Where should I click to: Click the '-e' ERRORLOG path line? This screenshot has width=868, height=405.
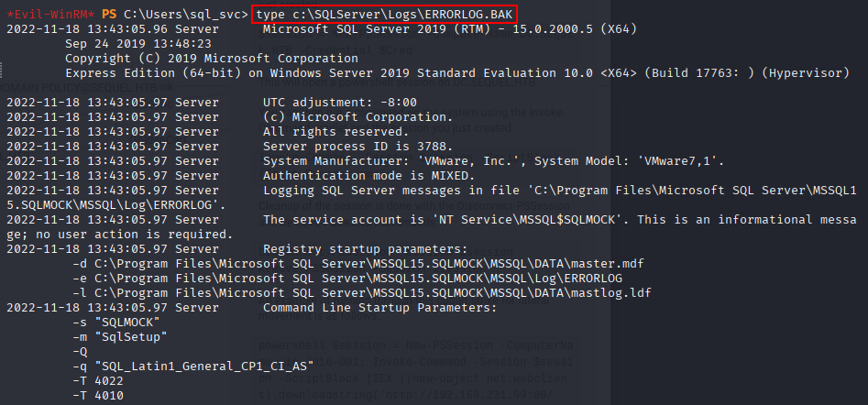[347, 279]
